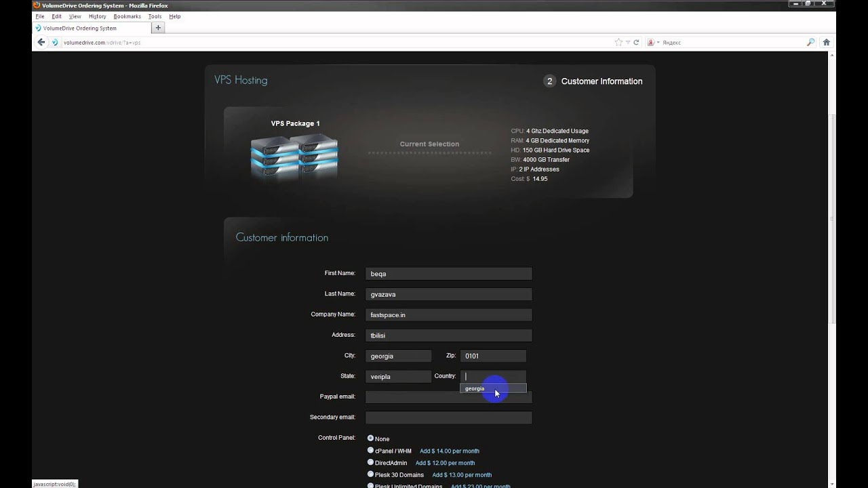Viewport: 868px width, 488px height.
Task: Focus the Yandex search box
Action: pos(732,42)
